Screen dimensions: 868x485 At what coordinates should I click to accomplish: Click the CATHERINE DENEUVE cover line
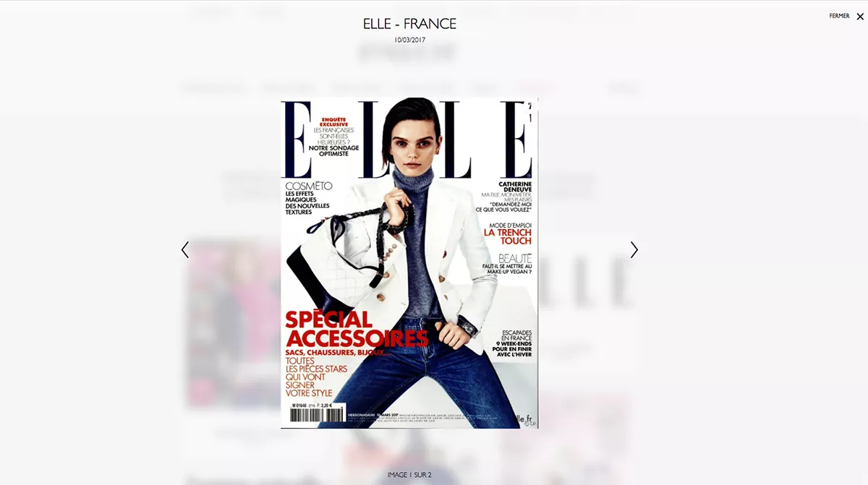515,186
